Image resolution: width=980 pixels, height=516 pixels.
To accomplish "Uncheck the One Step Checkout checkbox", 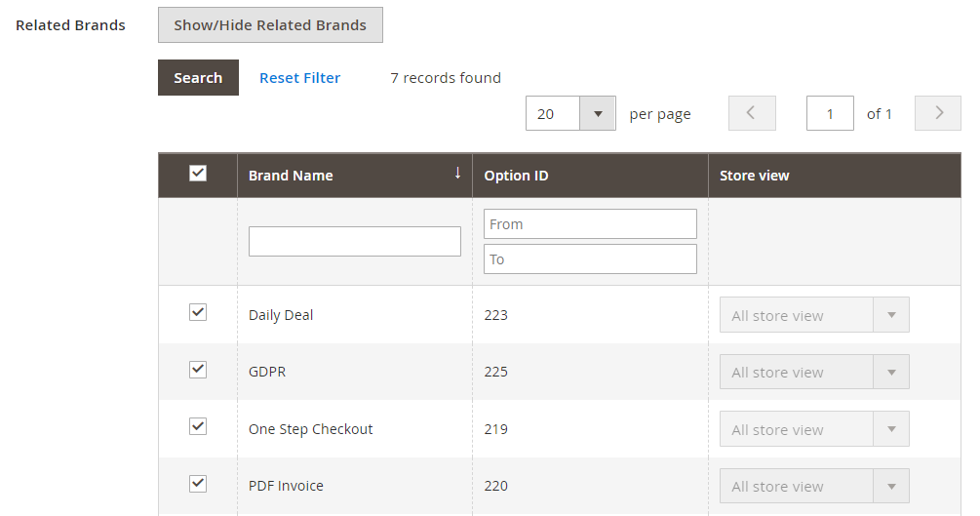I will [198, 427].
